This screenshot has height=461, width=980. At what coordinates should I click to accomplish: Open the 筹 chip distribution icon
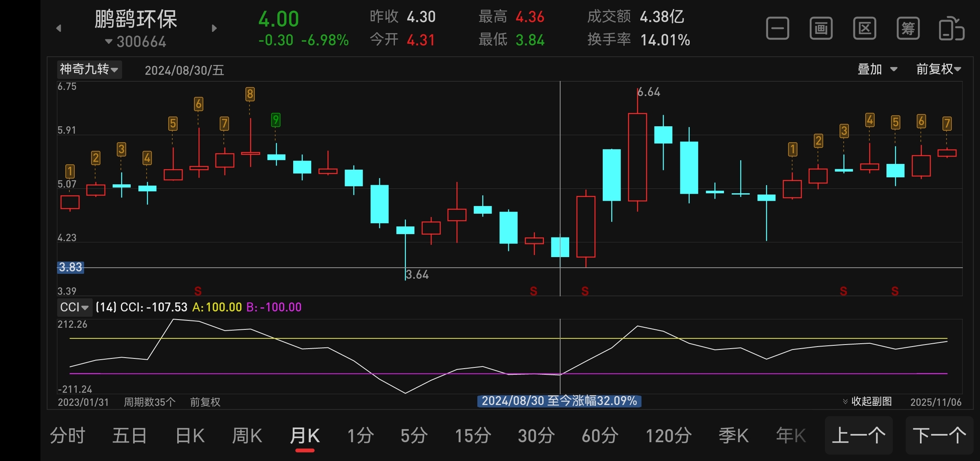coord(908,29)
